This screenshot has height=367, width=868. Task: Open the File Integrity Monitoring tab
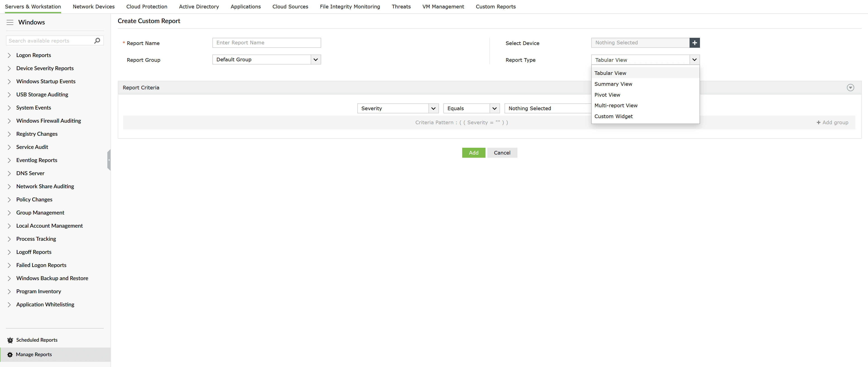click(x=349, y=7)
